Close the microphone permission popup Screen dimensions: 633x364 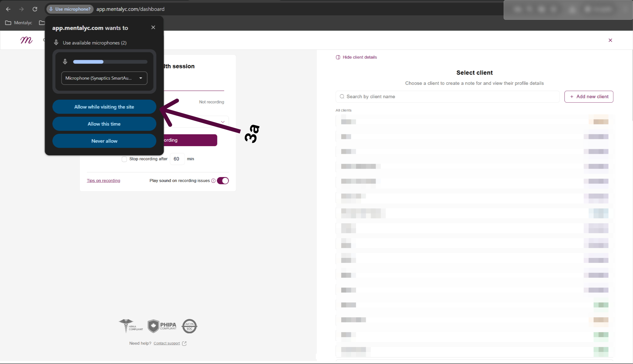tap(153, 27)
